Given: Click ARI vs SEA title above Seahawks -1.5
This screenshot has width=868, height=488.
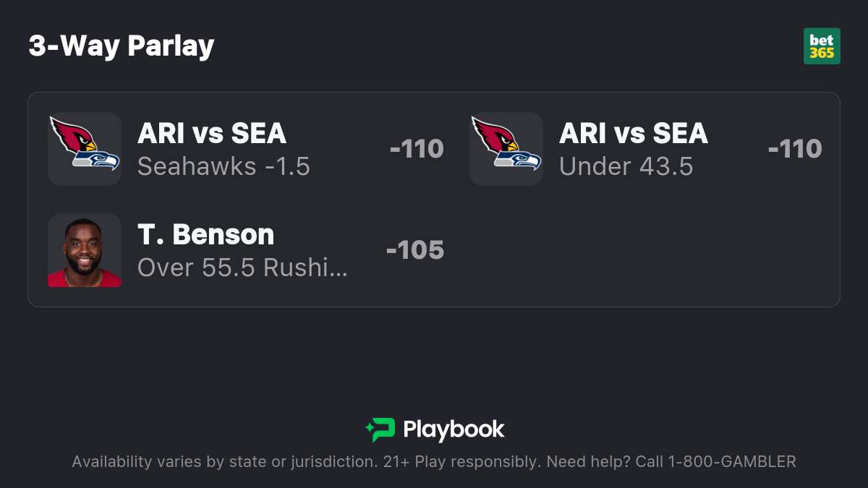Looking at the screenshot, I should click(212, 134).
